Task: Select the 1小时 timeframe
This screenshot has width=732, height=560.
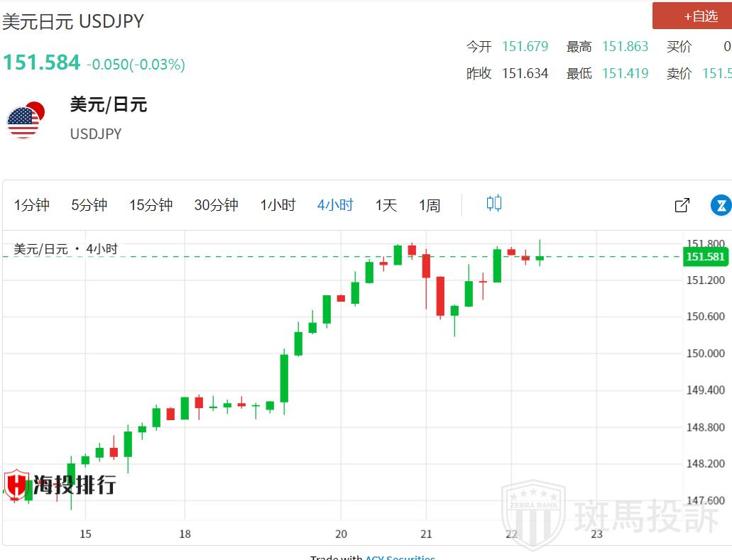Action: coord(278,205)
